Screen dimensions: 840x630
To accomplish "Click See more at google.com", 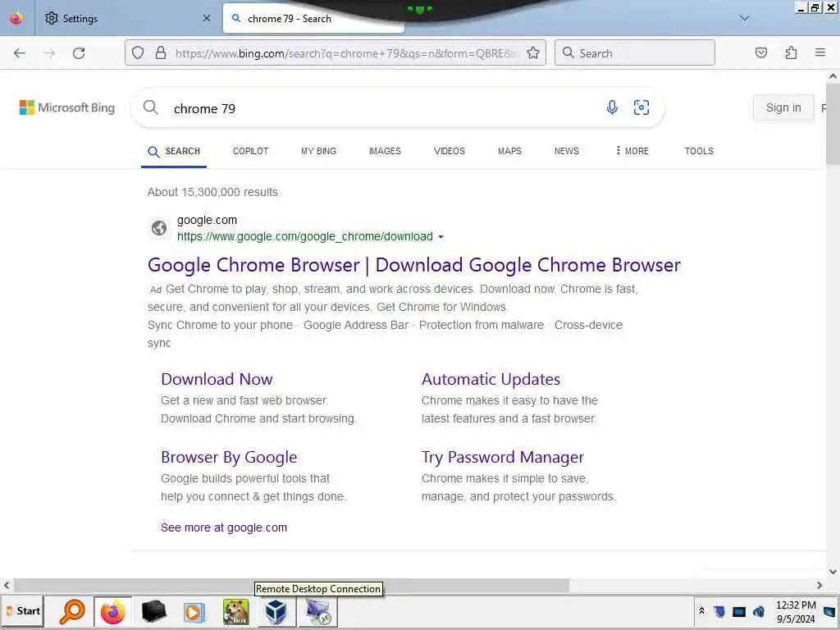I will coord(224,527).
